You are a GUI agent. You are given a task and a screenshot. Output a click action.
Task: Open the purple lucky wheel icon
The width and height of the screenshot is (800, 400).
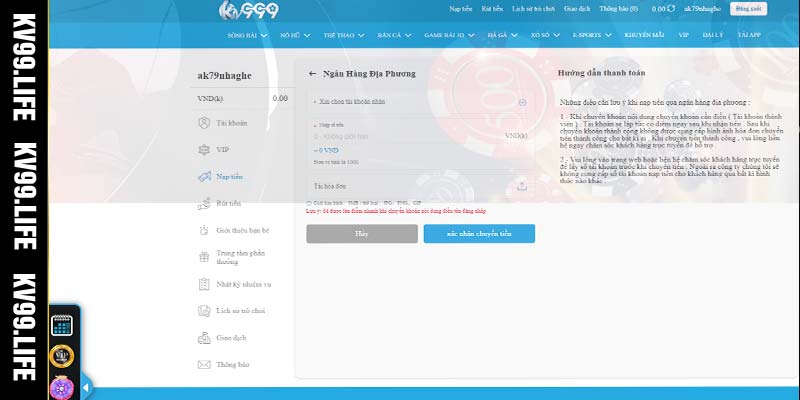[x=62, y=384]
